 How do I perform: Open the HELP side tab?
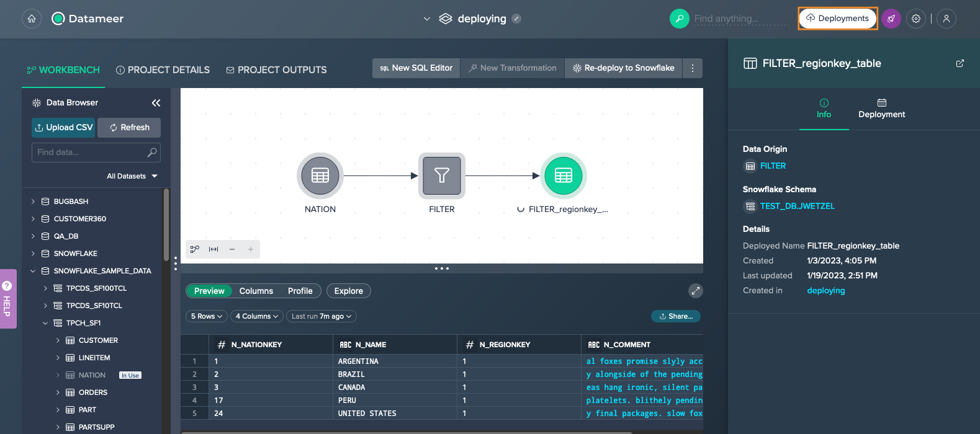coord(7,299)
